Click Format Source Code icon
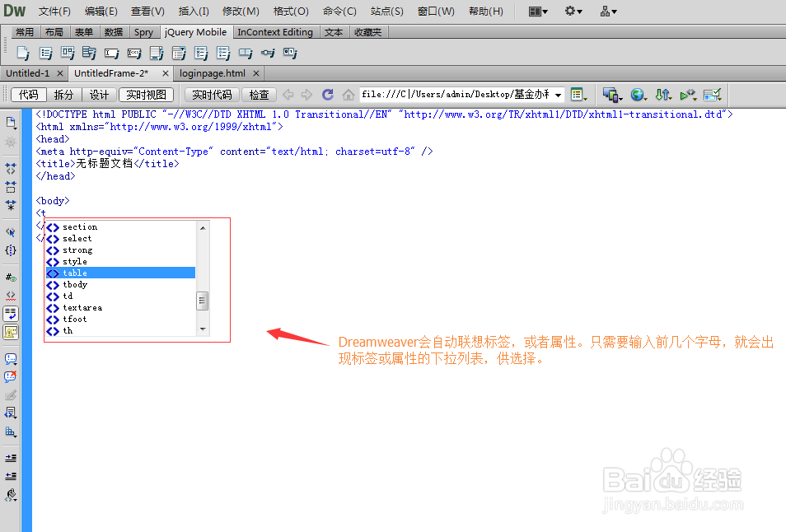Image resolution: width=786 pixels, height=532 pixels. point(11,496)
